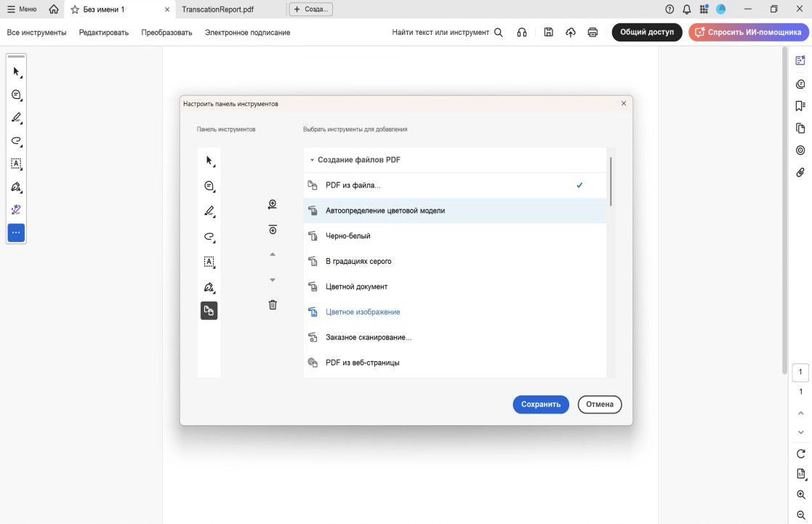This screenshot has height=524, width=812.
Task: Select highlighter in dialog toolbar list
Action: pos(209,211)
